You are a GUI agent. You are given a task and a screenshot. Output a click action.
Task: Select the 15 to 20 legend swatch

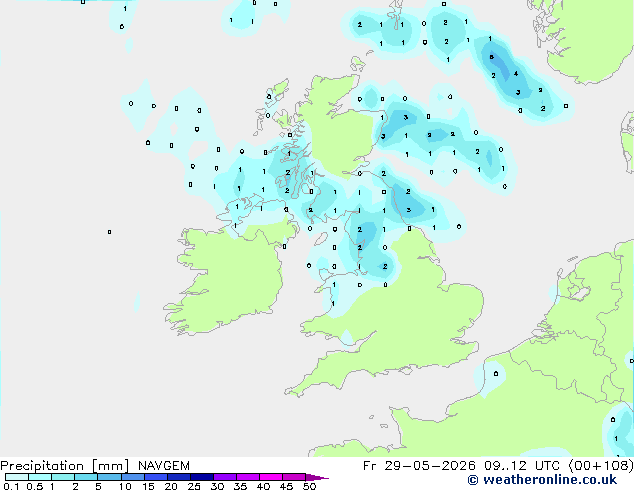point(156,477)
